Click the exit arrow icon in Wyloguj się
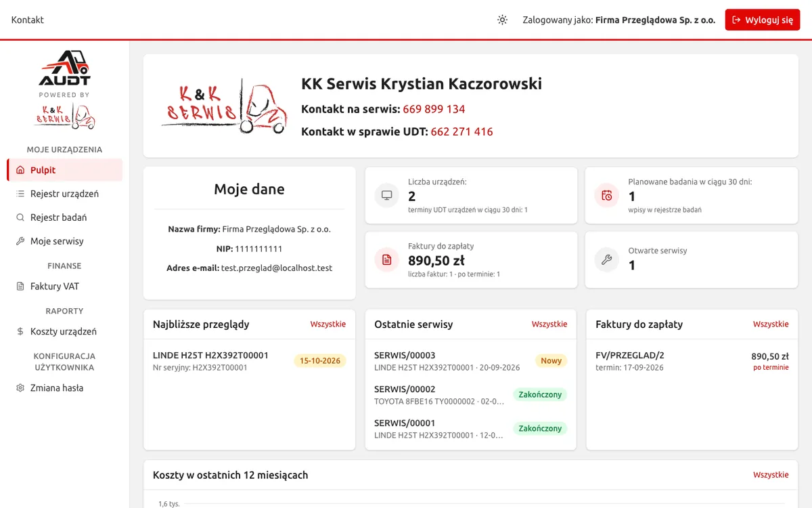The width and height of the screenshot is (812, 508). tap(736, 20)
